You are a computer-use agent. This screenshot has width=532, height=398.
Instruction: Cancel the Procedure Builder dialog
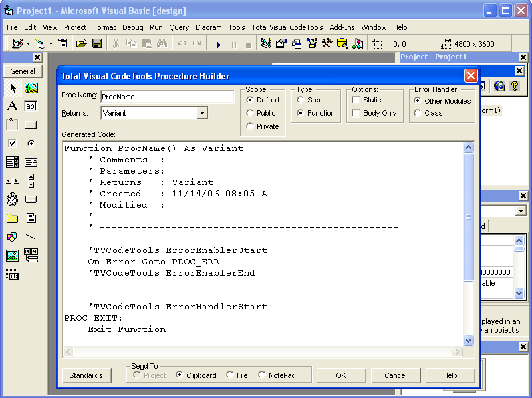click(396, 375)
